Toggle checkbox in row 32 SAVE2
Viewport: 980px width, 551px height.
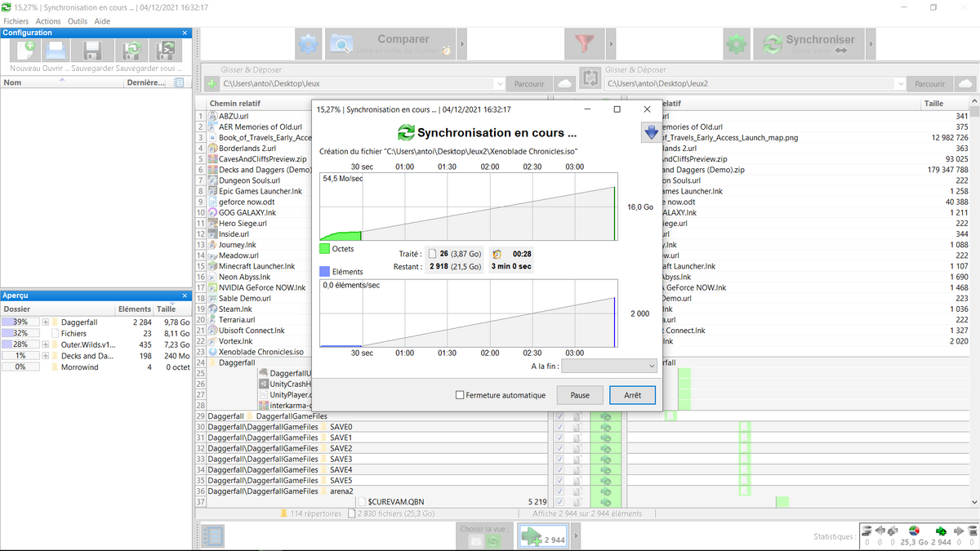point(559,448)
